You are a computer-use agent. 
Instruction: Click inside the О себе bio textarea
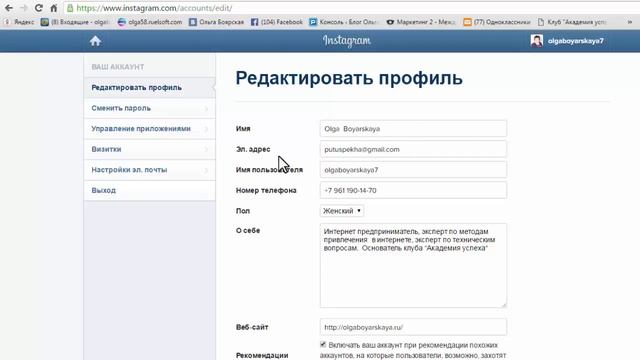[x=413, y=265]
